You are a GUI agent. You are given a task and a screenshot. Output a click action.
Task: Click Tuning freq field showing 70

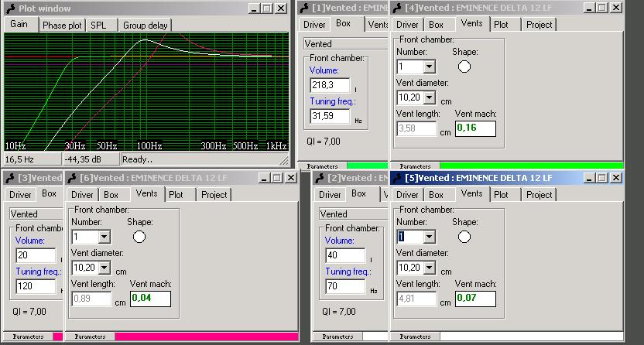coord(345,286)
